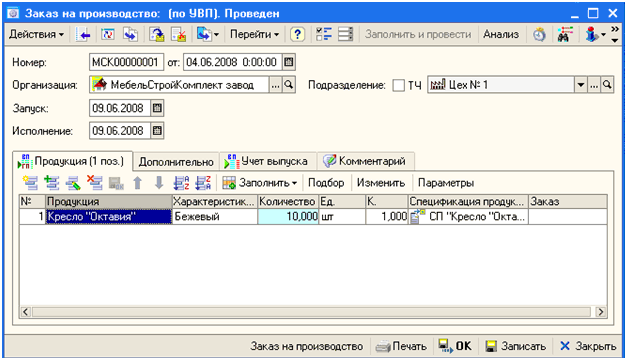The height and width of the screenshot is (360, 627).
Task: Select the Продукция (1 поз.) tab
Action: 72,161
